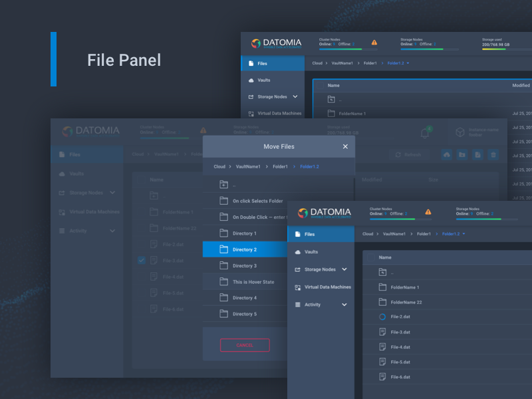Screen dimensions: 532x399
Task: Open Storage Nodes label in rearmost window
Action: click(272, 96)
